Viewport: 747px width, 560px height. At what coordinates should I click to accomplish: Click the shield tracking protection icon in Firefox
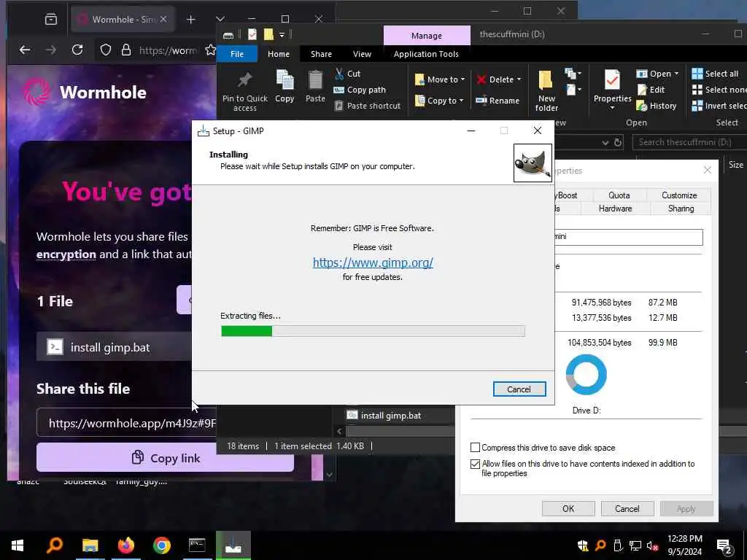106,50
